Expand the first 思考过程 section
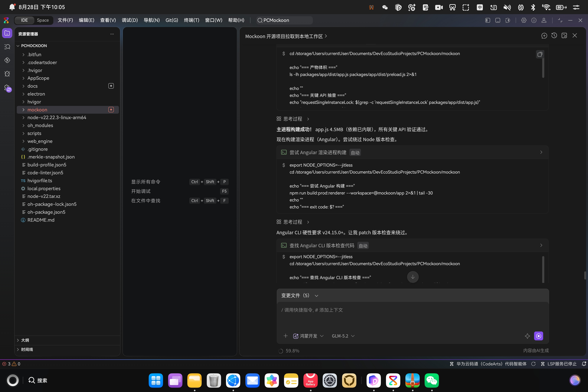588x392 pixels. 293,119
